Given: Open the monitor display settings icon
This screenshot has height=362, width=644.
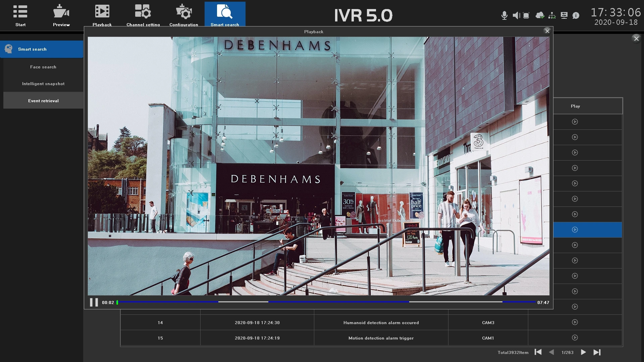Looking at the screenshot, I should point(564,15).
